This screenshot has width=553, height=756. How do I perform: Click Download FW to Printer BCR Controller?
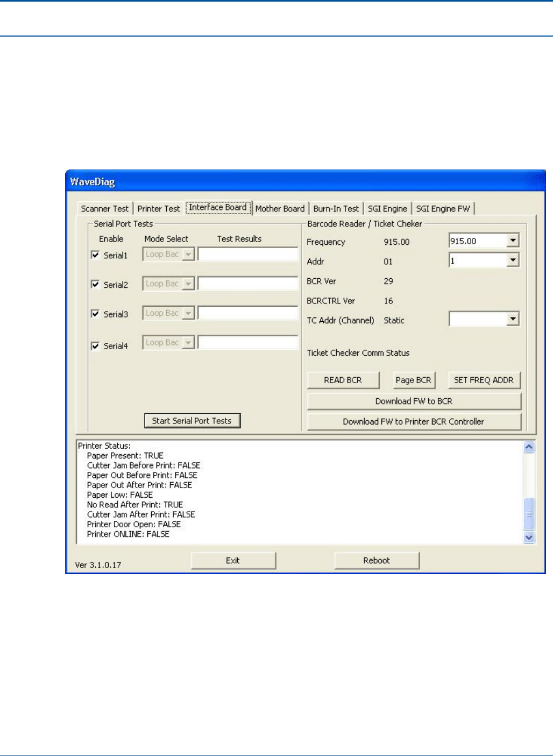pyautogui.click(x=414, y=422)
